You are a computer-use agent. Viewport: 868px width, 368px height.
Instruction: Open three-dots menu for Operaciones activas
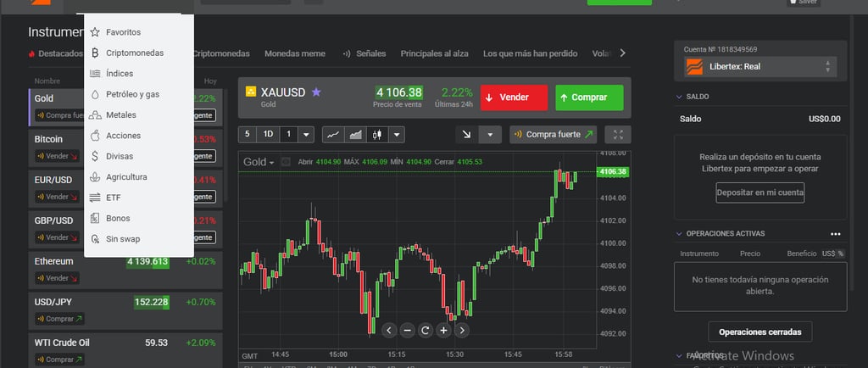tap(835, 234)
